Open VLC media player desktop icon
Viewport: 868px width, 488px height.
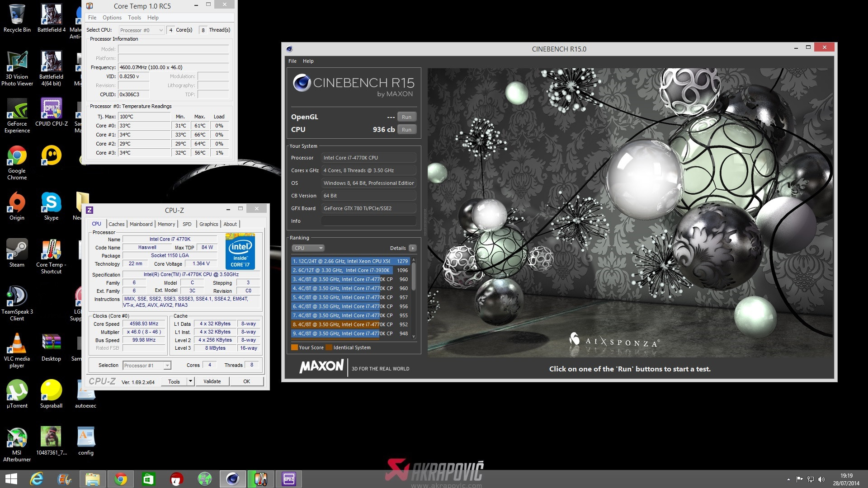(x=17, y=350)
